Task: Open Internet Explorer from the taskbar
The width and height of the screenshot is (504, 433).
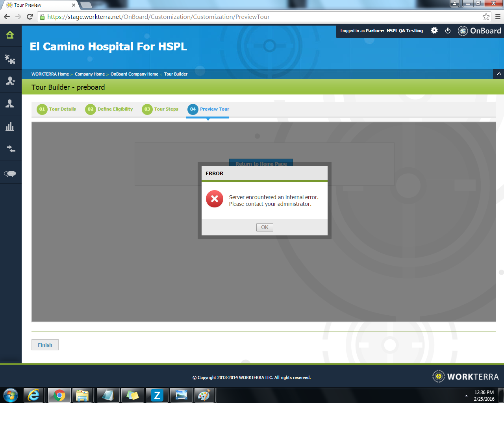Action: click(x=34, y=395)
